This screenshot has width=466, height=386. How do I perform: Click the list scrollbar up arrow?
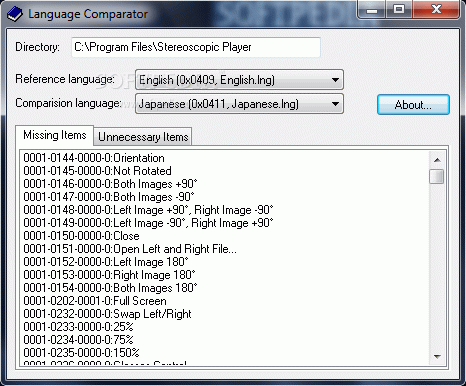coord(437,160)
